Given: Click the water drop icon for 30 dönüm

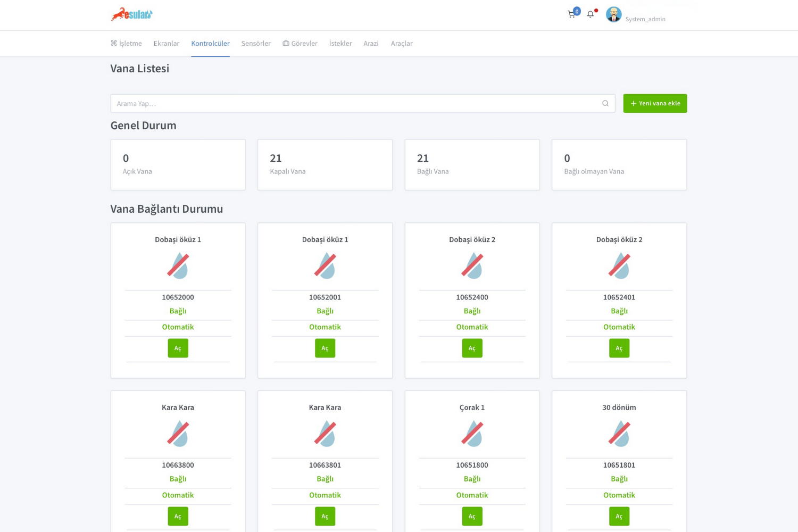Looking at the screenshot, I should coord(619,434).
